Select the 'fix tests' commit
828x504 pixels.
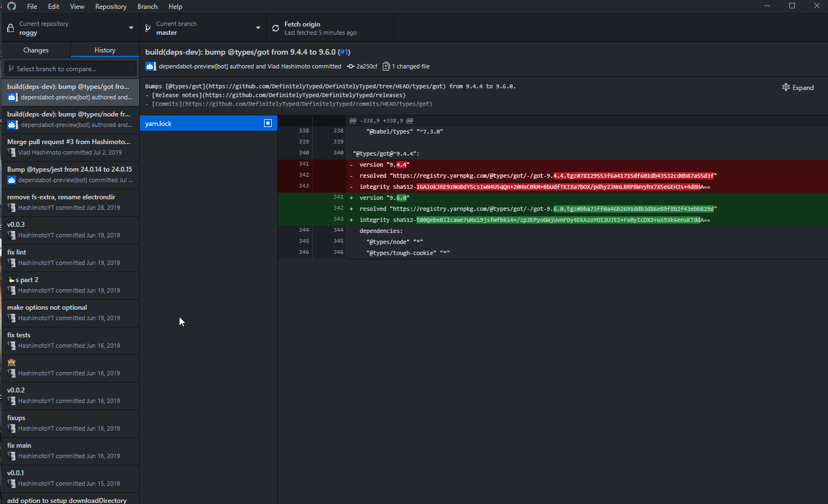70,341
